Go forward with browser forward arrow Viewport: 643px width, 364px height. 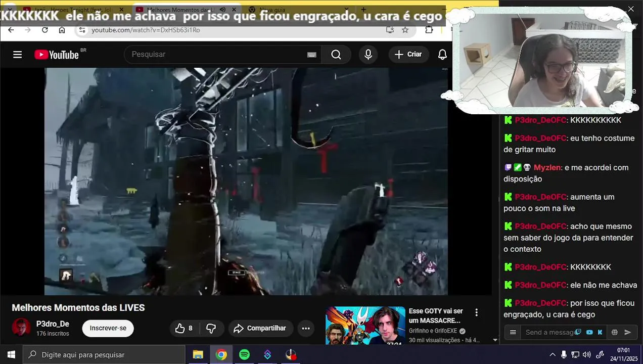tap(28, 30)
